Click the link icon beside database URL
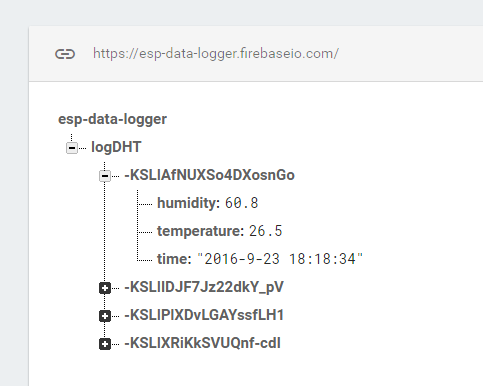483x386 pixels. 65,54
